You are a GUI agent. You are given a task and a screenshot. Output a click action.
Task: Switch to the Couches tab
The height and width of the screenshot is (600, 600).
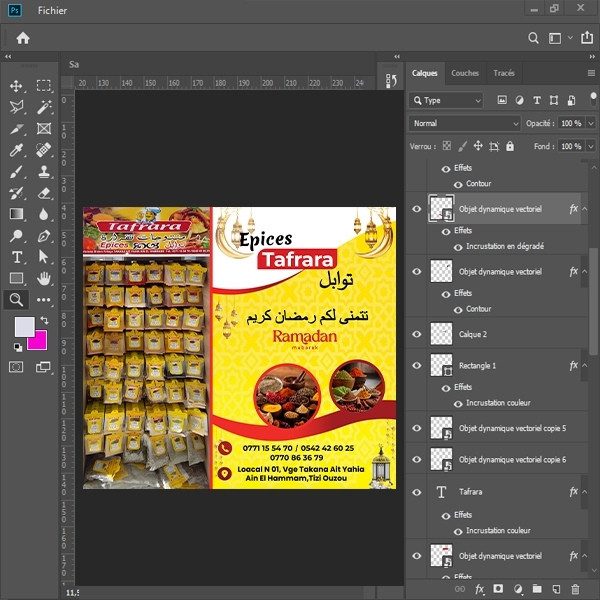[x=465, y=73]
